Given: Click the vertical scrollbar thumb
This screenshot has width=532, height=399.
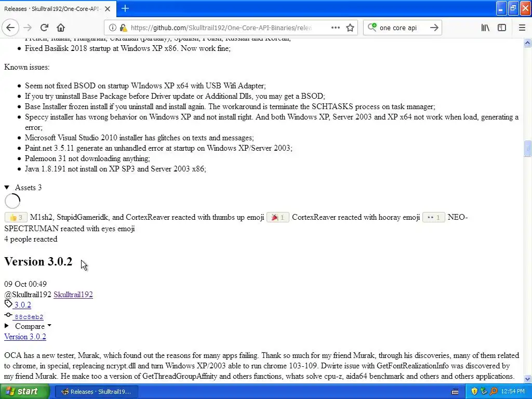Looking at the screenshot, I should tap(527, 148).
